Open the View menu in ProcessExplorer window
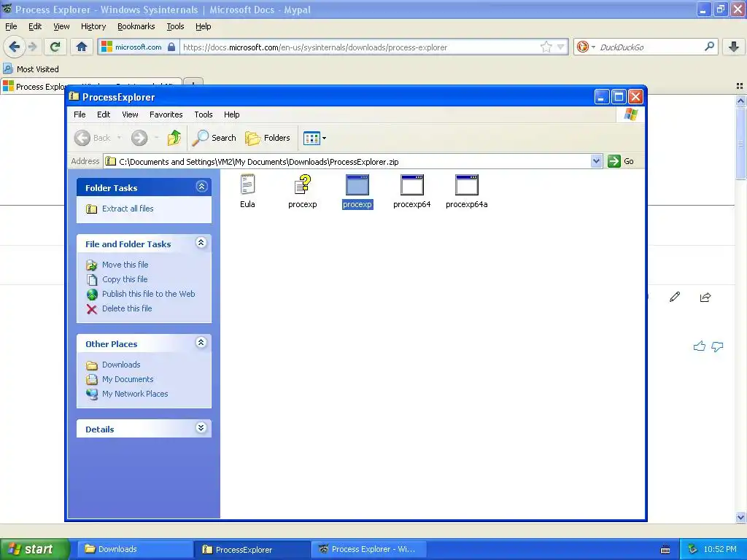The width and height of the screenshot is (747, 560). [x=130, y=114]
